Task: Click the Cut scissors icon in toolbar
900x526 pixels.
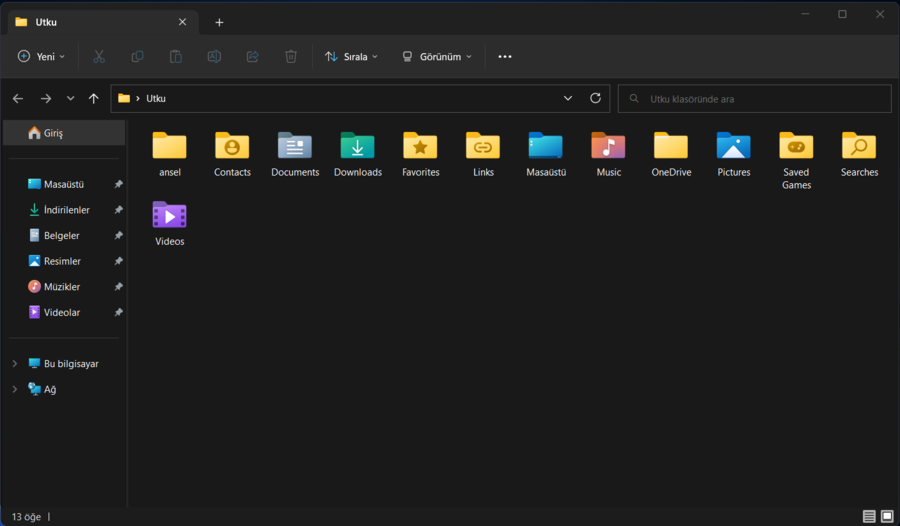Action: coord(99,57)
